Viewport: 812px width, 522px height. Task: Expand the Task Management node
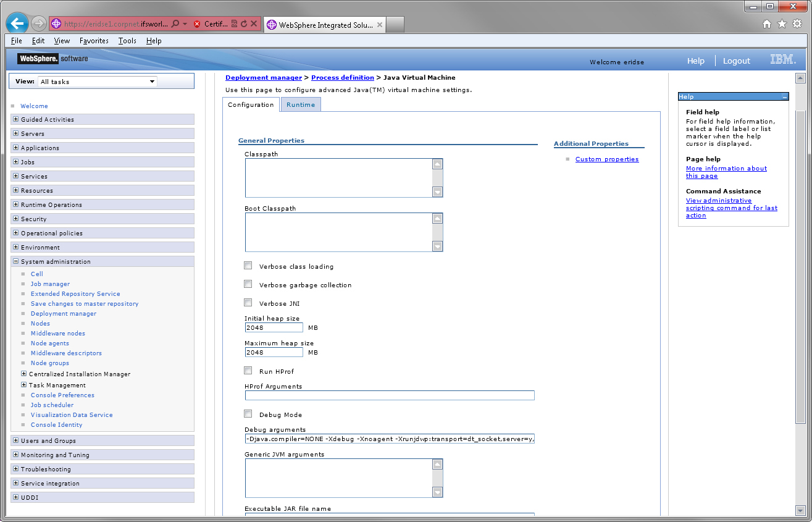(24, 385)
